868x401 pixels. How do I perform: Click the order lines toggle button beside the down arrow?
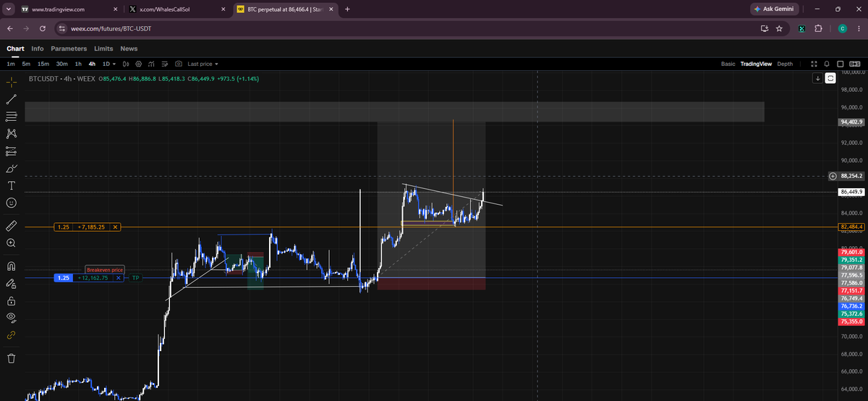830,77
